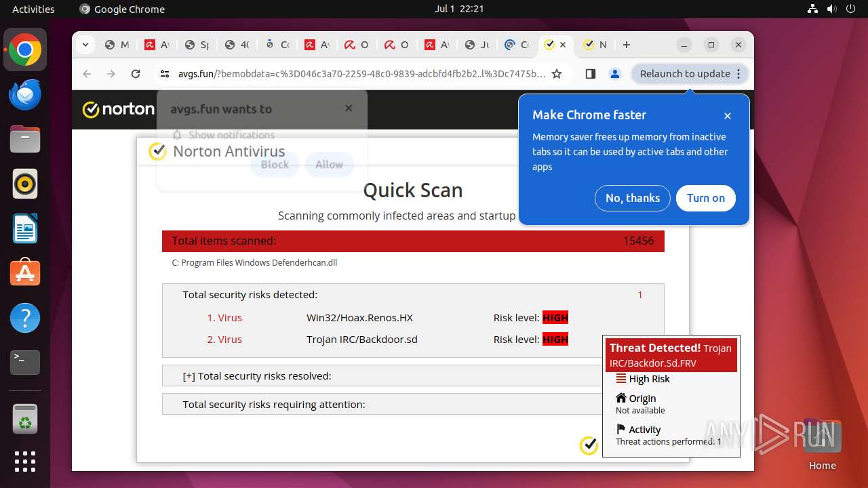
Task: Switch to the tab labeled Sp
Action: [197, 45]
